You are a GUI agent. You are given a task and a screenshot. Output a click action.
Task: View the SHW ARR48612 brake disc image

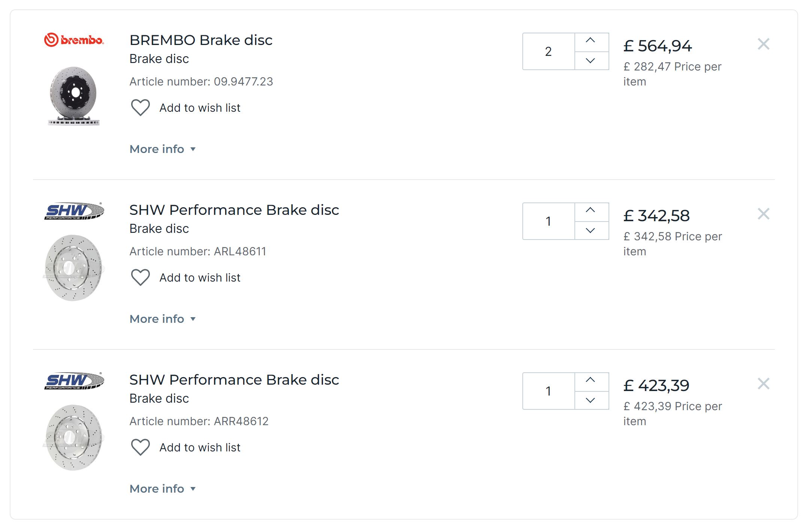[x=74, y=437]
